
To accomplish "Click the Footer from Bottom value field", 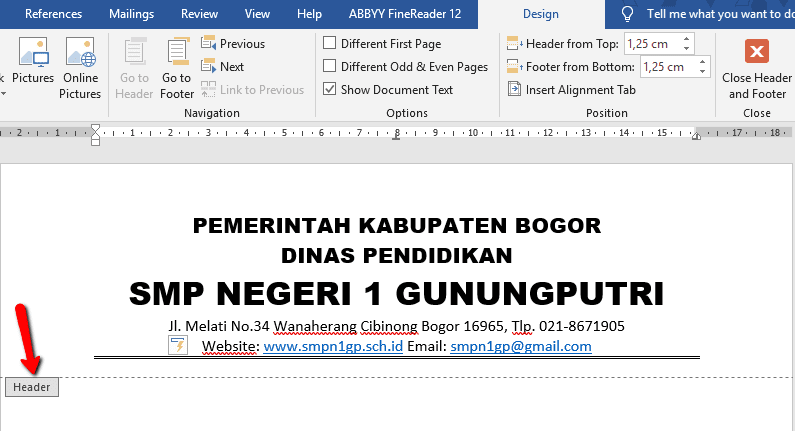I will click(x=668, y=67).
